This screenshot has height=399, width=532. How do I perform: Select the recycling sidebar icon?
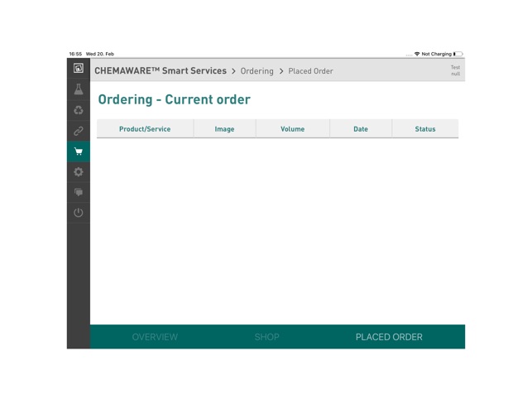(79, 110)
